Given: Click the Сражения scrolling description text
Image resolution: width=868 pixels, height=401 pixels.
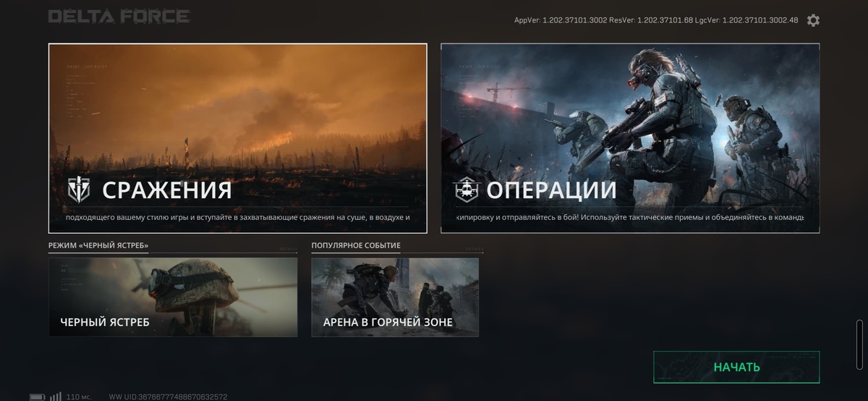Looking at the screenshot, I should 238,217.
